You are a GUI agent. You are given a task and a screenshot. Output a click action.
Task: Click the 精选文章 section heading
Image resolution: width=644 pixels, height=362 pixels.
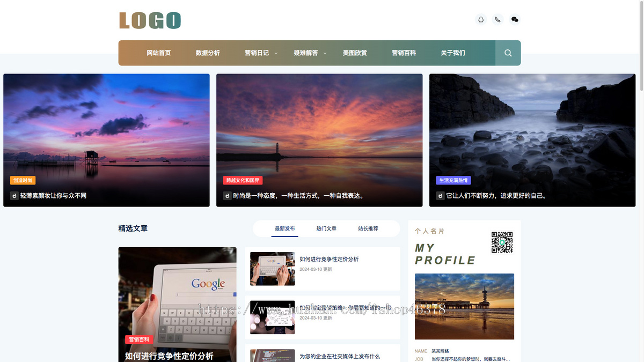click(133, 228)
